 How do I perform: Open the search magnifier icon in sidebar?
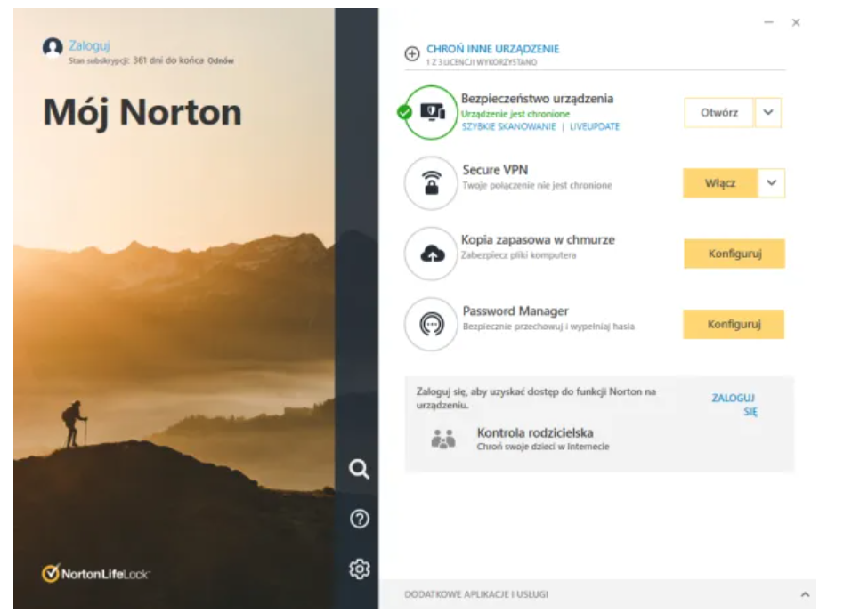tap(359, 469)
